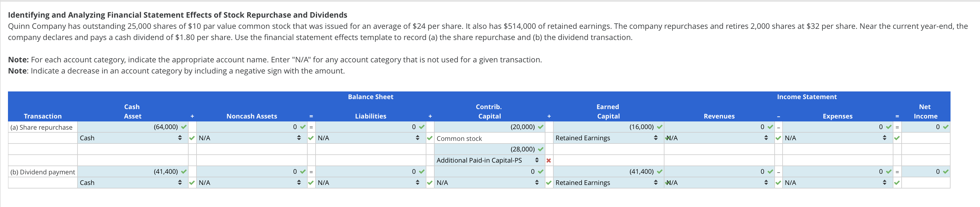The height and width of the screenshot is (207, 980).
Task: Click '(b) Dividend payment' transaction label
Action: point(43,172)
